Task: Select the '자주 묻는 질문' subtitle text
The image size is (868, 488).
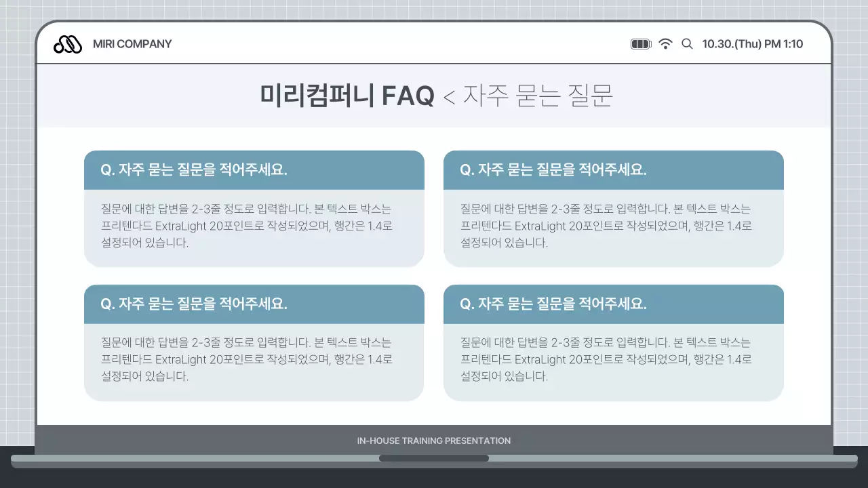Action: tap(539, 96)
